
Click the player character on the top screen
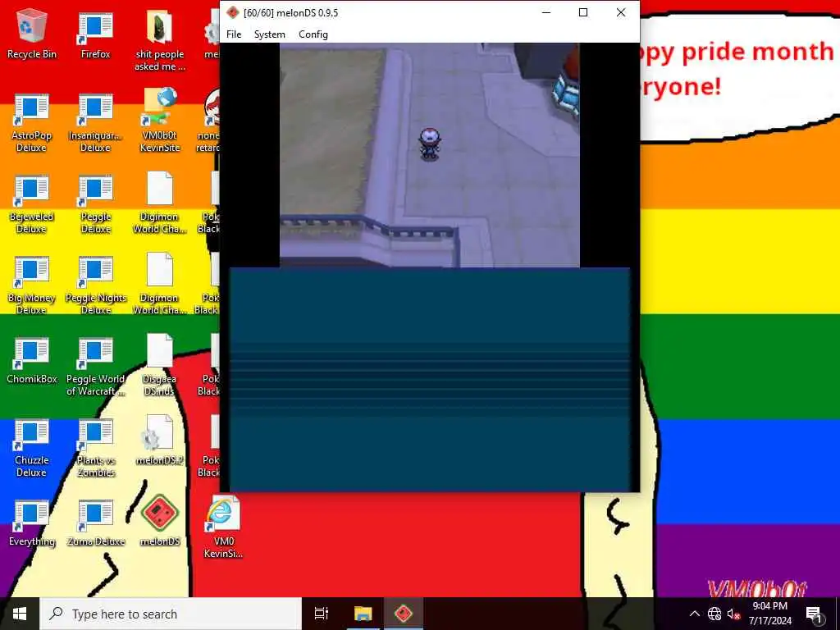coord(429,144)
